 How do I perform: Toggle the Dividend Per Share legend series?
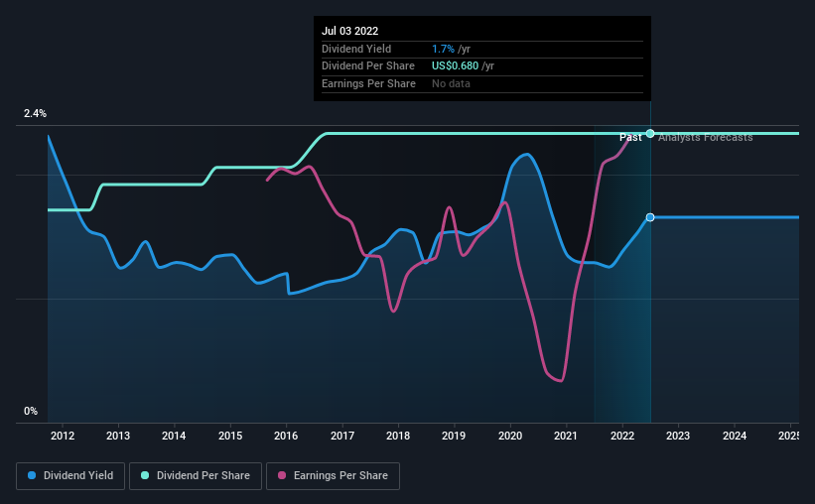tap(196, 476)
